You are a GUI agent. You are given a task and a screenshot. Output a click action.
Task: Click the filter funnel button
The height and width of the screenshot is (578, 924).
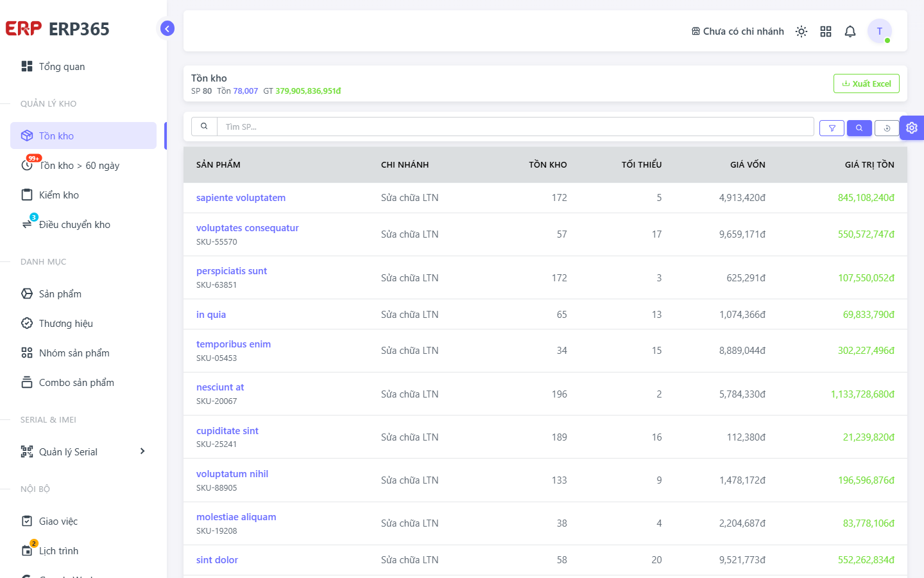point(832,128)
